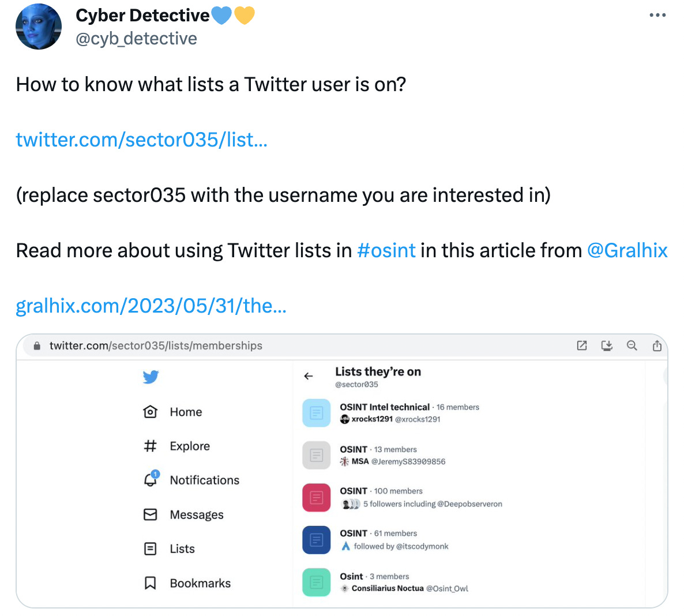Click Cyber Detective's profile avatar
Image resolution: width=684 pixels, height=616 pixels.
click(x=38, y=27)
